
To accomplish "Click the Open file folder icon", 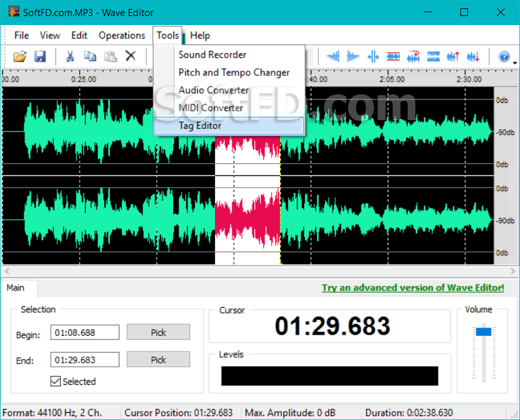I will click(x=20, y=57).
